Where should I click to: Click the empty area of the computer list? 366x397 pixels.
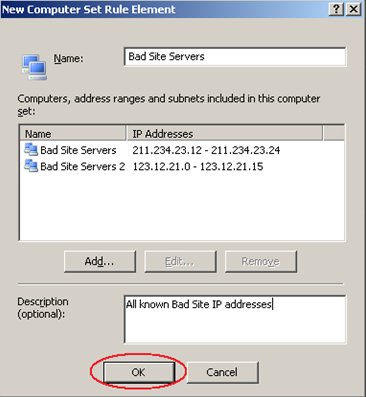click(x=182, y=207)
